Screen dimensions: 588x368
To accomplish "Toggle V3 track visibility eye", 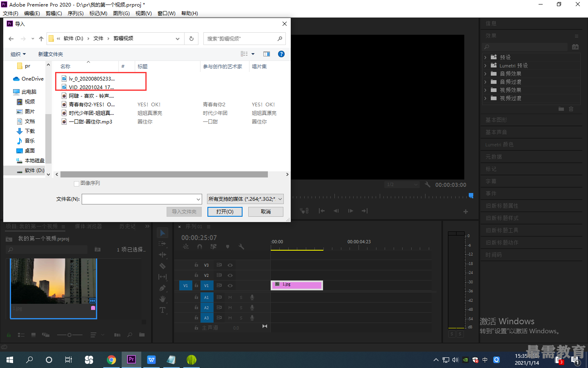I will pos(230,265).
